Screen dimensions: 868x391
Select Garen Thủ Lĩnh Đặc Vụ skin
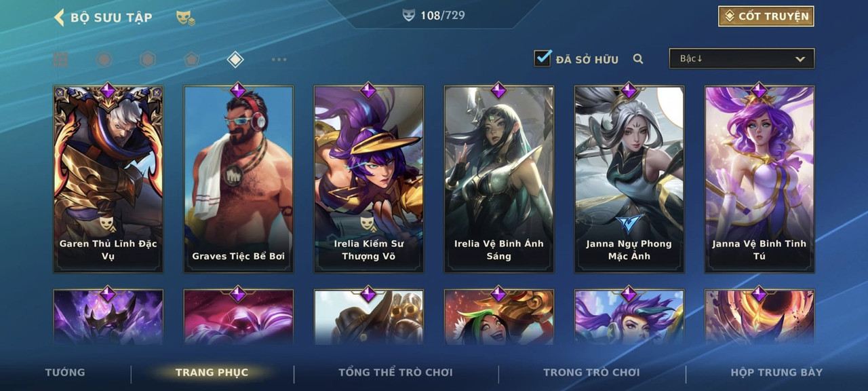click(x=108, y=179)
